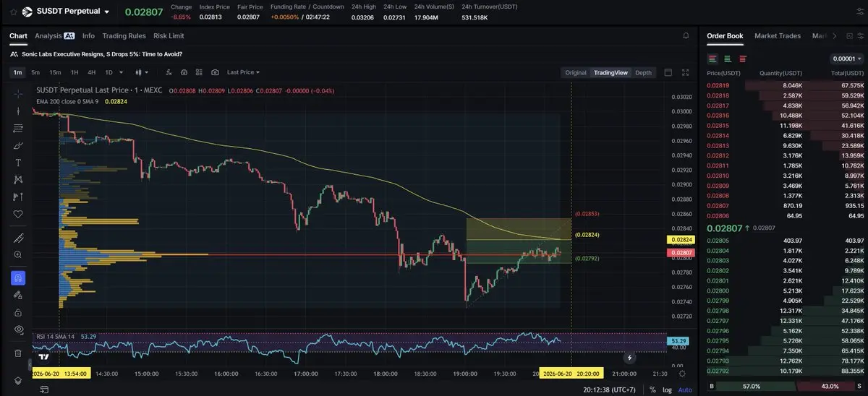Click ask price 0.02819 in order book
The width and height of the screenshot is (868, 396).
pyautogui.click(x=718, y=85)
